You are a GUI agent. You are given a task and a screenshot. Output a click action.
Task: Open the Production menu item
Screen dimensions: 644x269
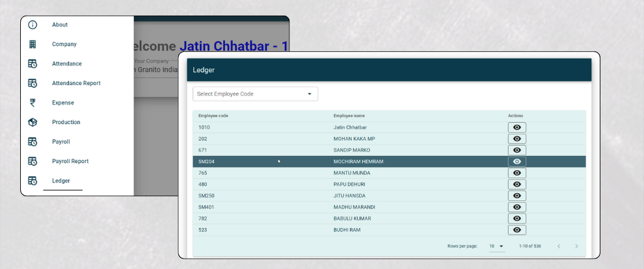66,122
